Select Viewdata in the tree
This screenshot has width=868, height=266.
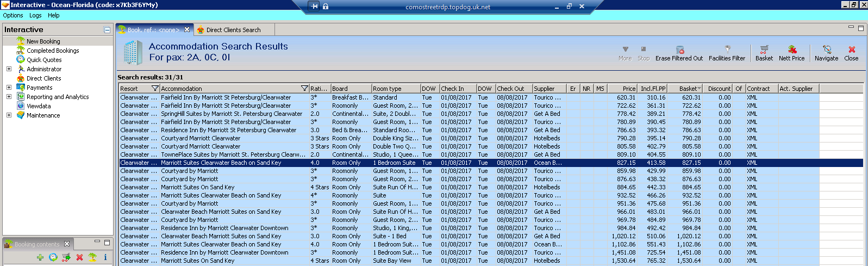[39, 106]
